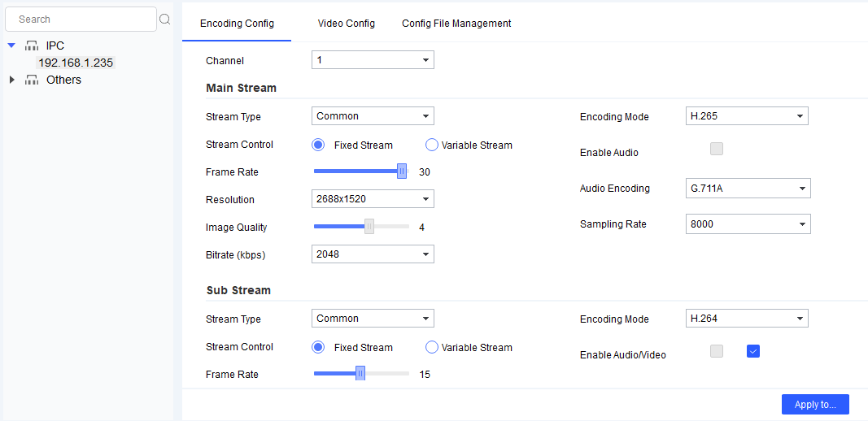Open the Channel dropdown
This screenshot has width=868, height=421.
pyautogui.click(x=373, y=60)
